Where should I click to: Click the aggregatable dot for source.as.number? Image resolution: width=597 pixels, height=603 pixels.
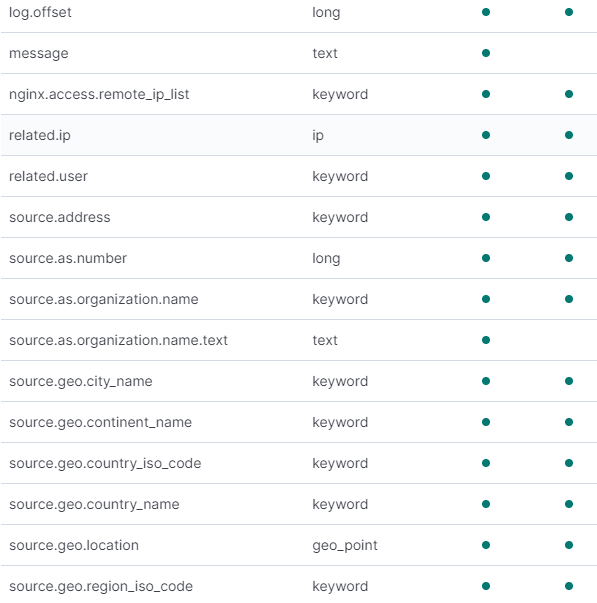coord(569,258)
